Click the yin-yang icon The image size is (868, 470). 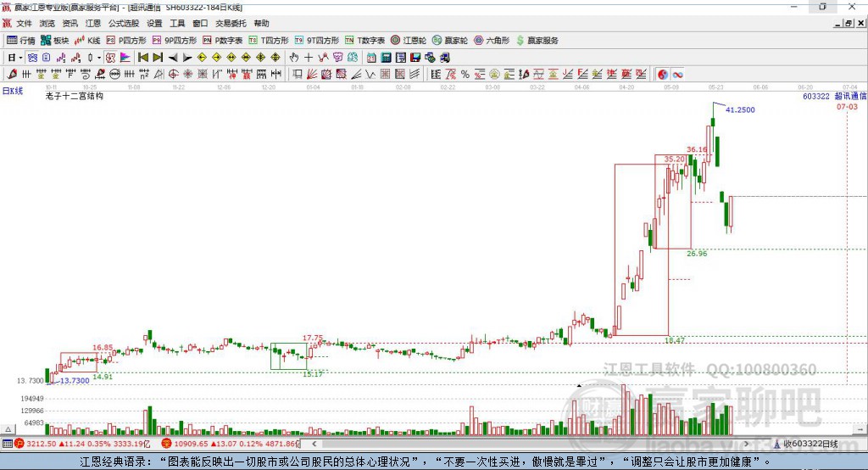tap(663, 75)
